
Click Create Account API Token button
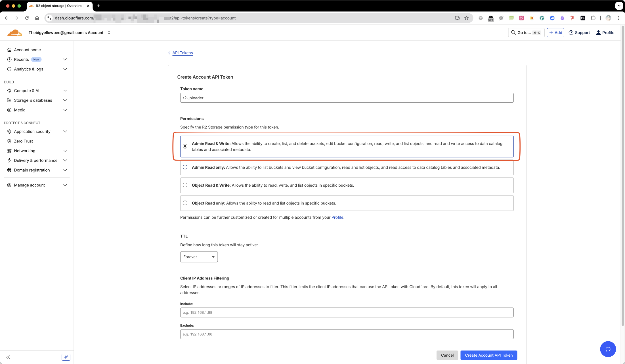coord(488,355)
